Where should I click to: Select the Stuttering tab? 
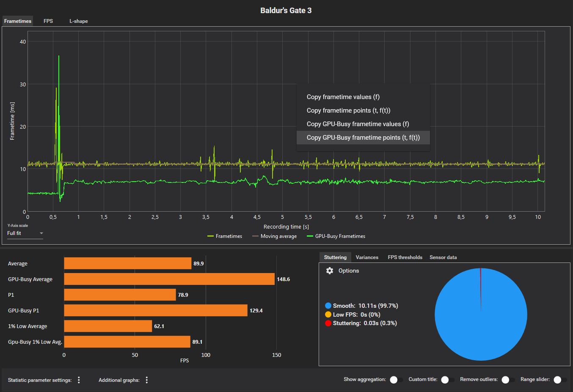(335, 257)
